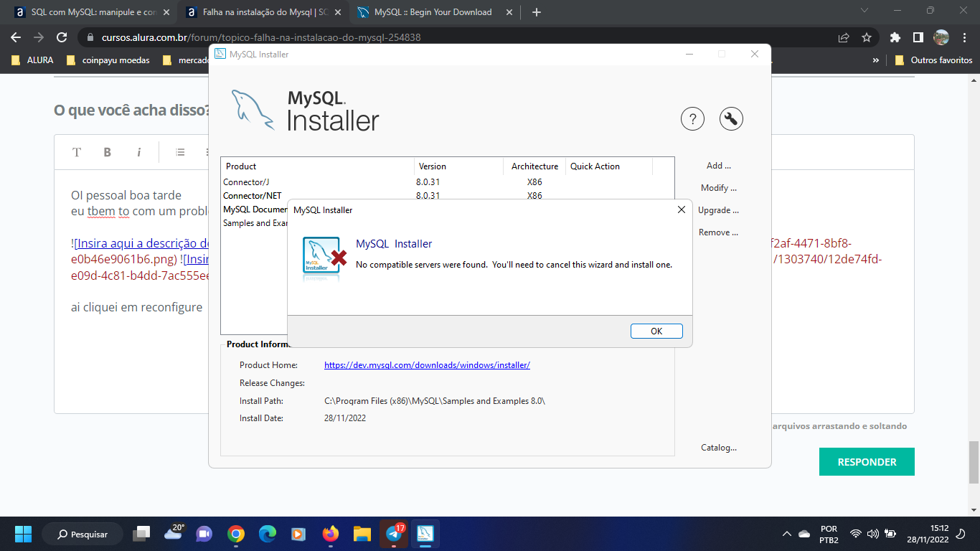Image resolution: width=980 pixels, height=551 pixels.
Task: Open Catalog... in MySQL Installer
Action: coord(718,448)
